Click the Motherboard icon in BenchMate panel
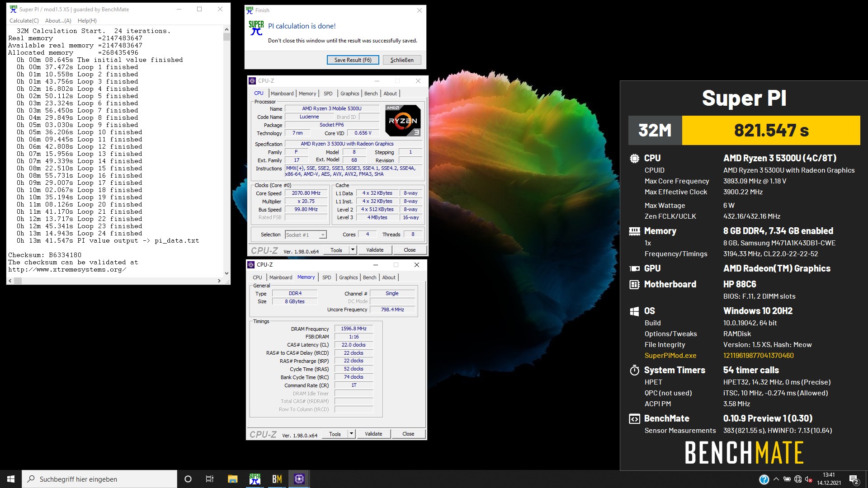Image resolution: width=868 pixels, height=488 pixels. pyautogui.click(x=634, y=284)
